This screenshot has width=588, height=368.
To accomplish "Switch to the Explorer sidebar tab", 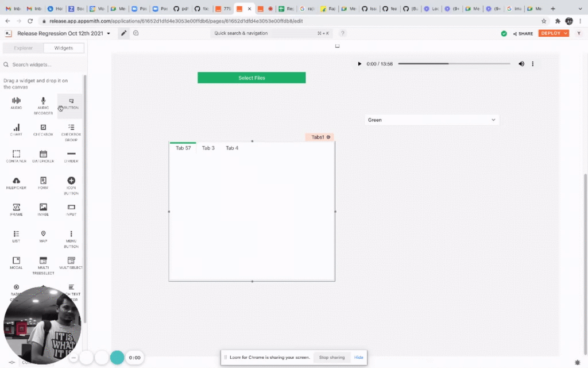I will point(22,48).
